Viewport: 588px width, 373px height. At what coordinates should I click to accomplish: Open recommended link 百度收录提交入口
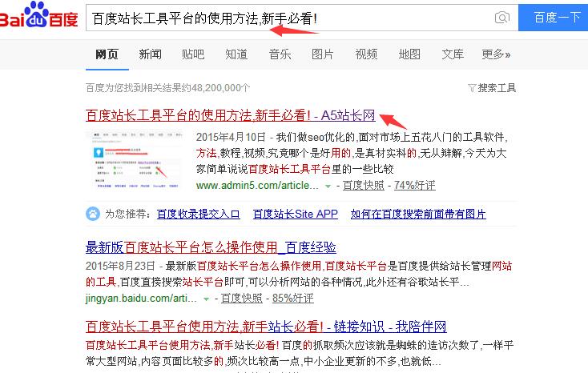click(199, 214)
